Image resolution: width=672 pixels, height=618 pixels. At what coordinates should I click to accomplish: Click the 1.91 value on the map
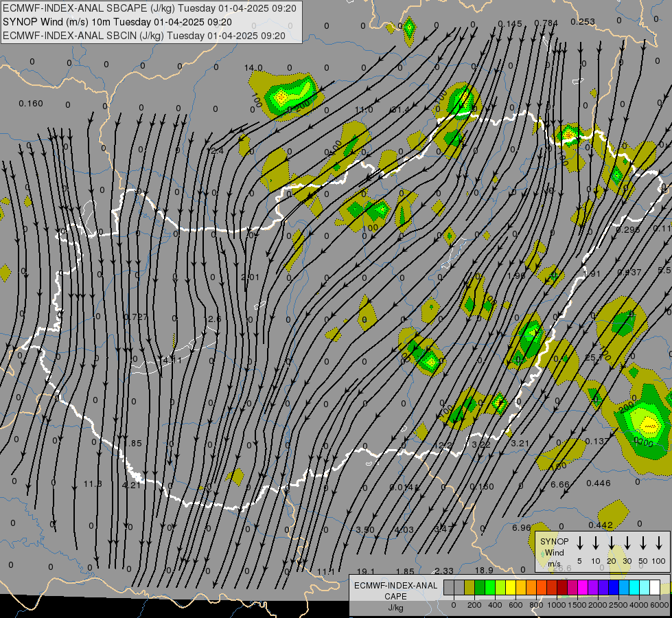coord(592,273)
